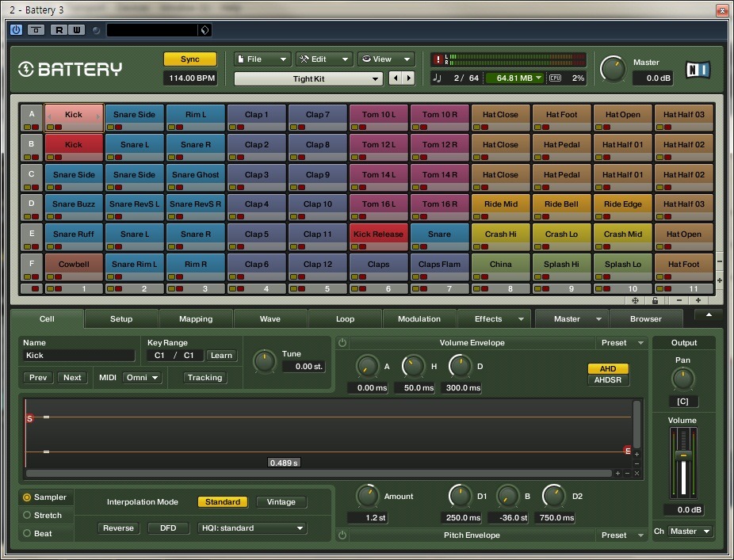Viewport: 734px width, 560px height.
Task: Open the Volume Envelope Preset dropdown
Action: point(621,343)
